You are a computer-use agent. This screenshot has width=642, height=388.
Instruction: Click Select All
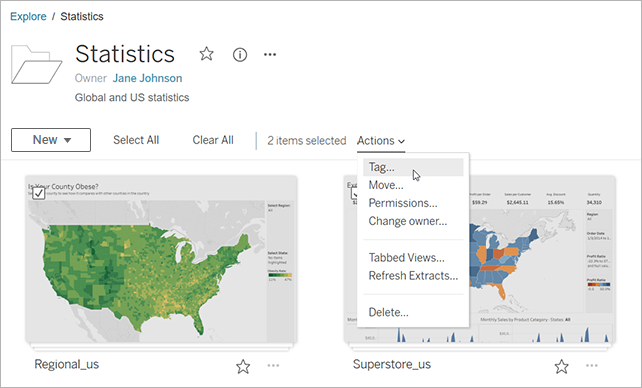pyautogui.click(x=136, y=140)
